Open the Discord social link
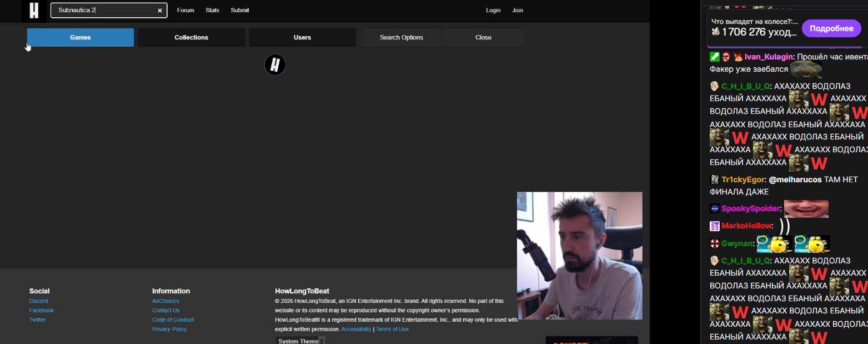868x344 pixels. pos(39,301)
